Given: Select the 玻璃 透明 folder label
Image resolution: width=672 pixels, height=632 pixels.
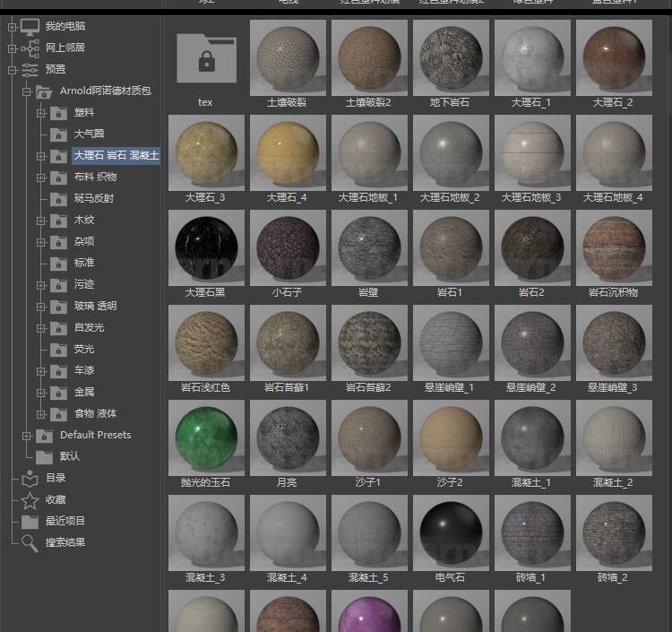Looking at the screenshot, I should [x=95, y=306].
